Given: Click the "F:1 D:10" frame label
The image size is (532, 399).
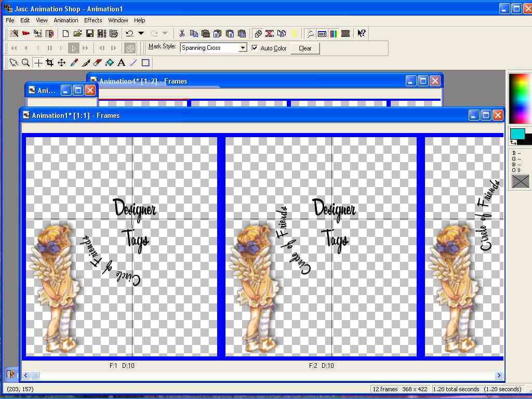Looking at the screenshot, I should tap(122, 366).
